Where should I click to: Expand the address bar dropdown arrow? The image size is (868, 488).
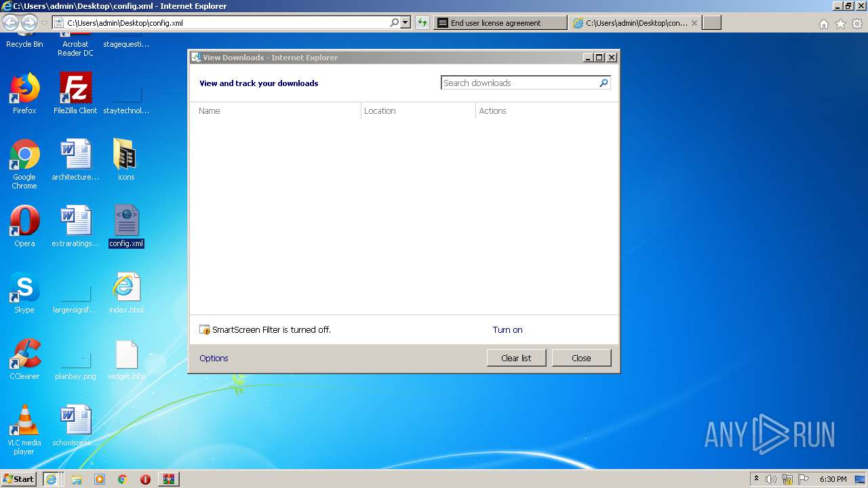tap(406, 22)
